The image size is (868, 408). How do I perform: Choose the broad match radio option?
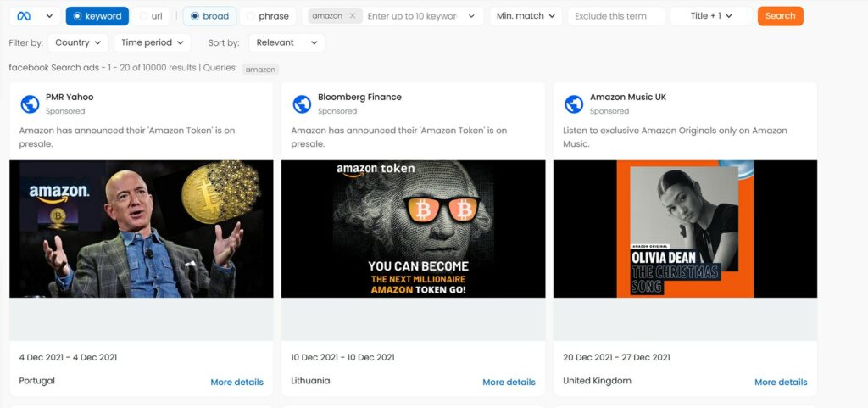click(210, 16)
